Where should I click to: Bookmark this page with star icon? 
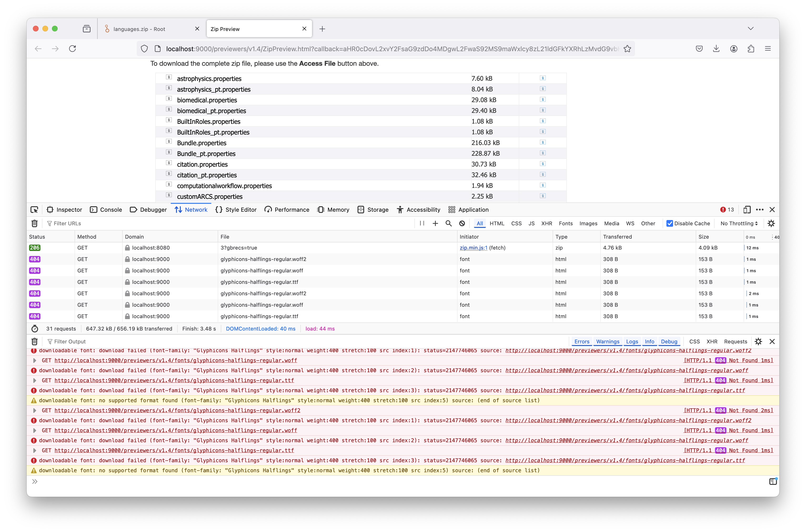click(x=627, y=49)
